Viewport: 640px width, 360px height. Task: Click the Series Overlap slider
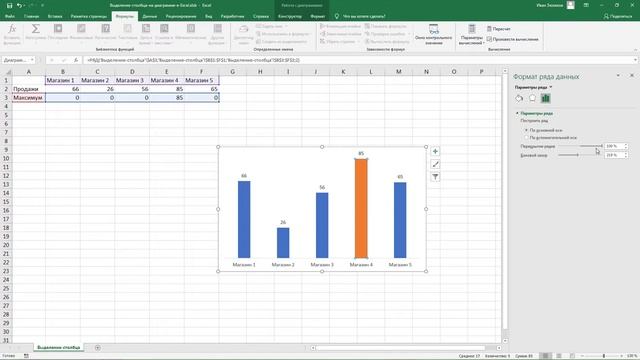click(x=580, y=146)
